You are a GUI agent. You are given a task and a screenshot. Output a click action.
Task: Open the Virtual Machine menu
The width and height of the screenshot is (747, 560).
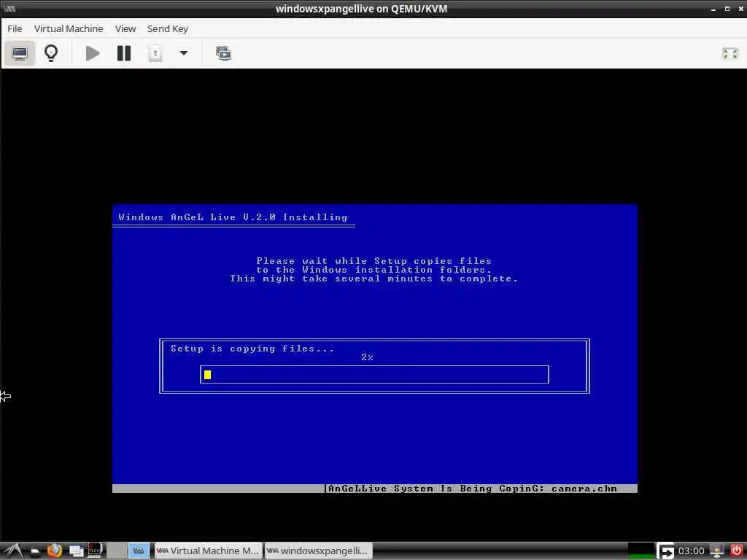(69, 28)
